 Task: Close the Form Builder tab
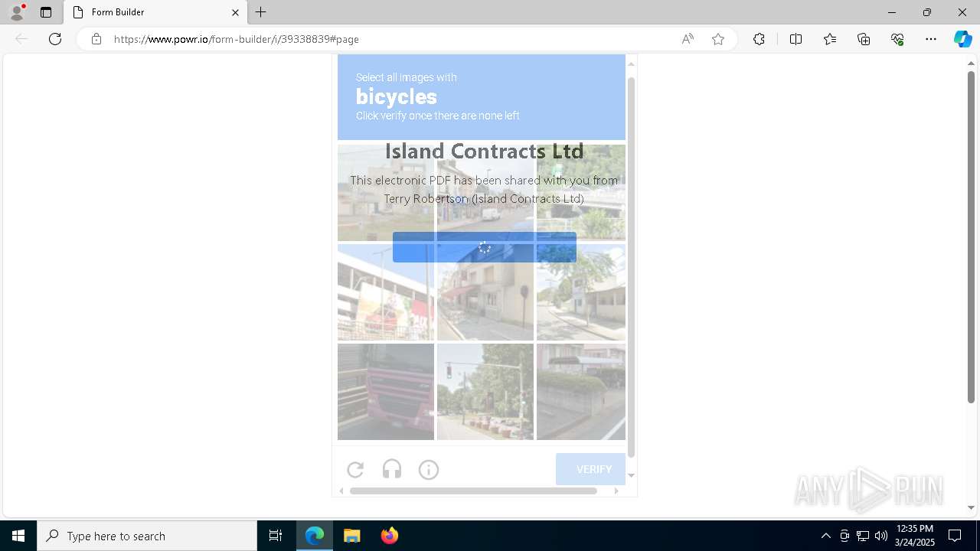pos(235,12)
